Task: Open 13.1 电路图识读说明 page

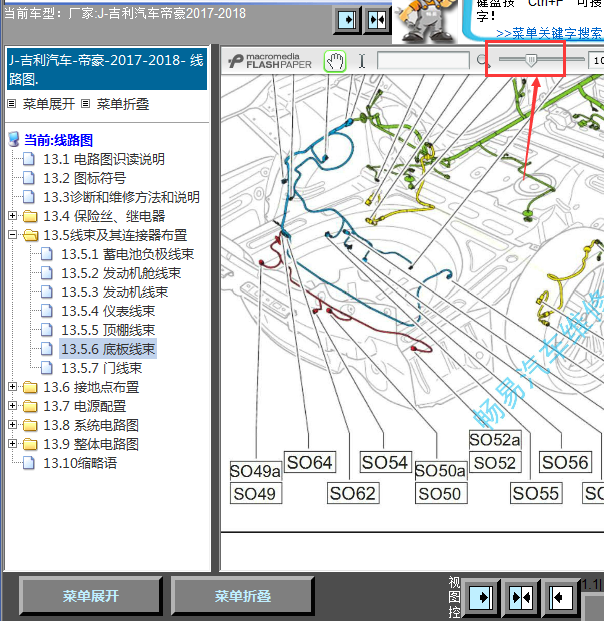Action: click(104, 159)
